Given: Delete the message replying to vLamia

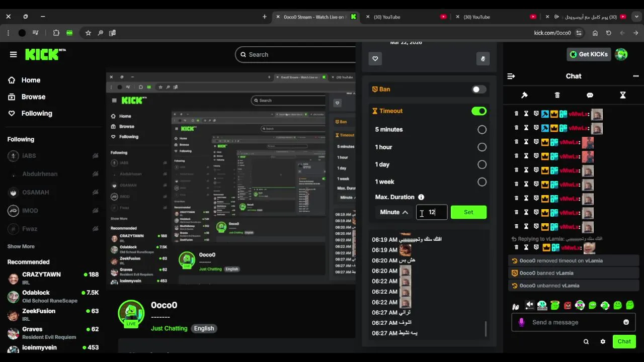Looking at the screenshot, I should coord(516,247).
